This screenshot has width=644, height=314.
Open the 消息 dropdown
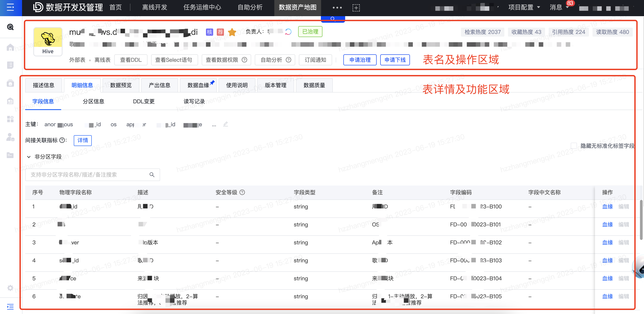tap(559, 7)
